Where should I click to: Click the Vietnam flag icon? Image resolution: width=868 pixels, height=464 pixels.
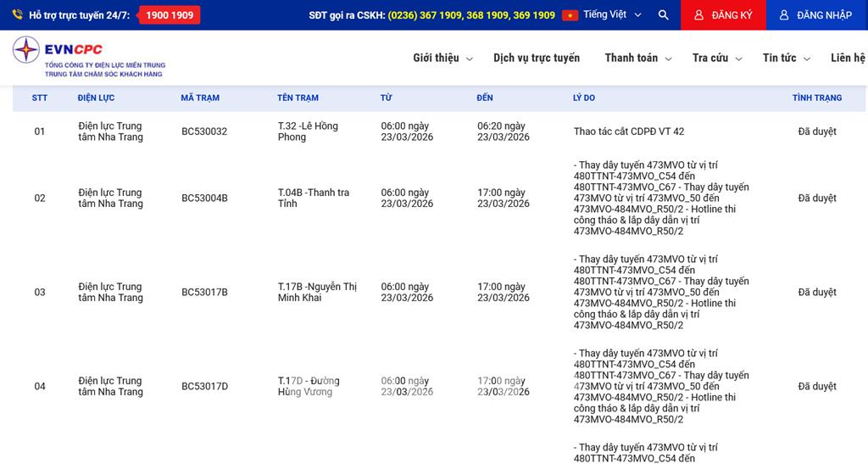tap(570, 15)
